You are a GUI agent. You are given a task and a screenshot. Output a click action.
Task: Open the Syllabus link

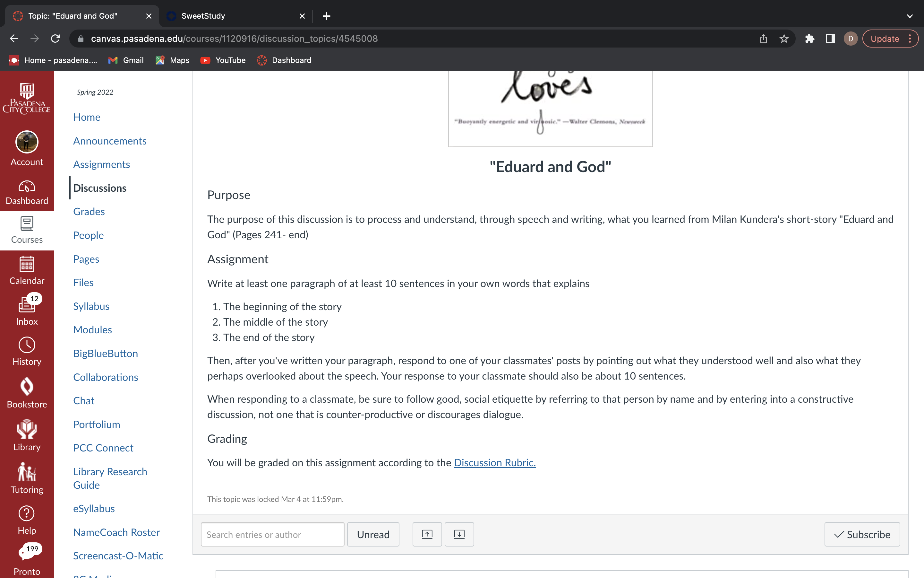(x=91, y=306)
